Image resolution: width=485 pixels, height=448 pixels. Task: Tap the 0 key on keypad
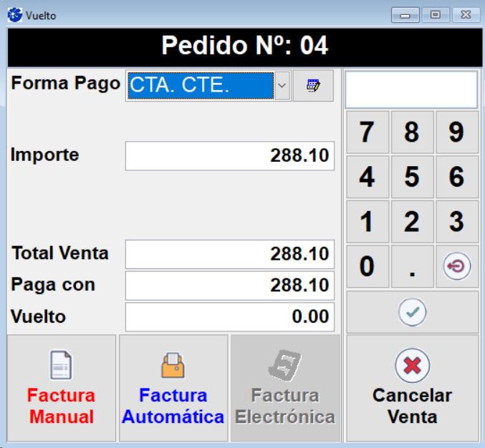(367, 266)
